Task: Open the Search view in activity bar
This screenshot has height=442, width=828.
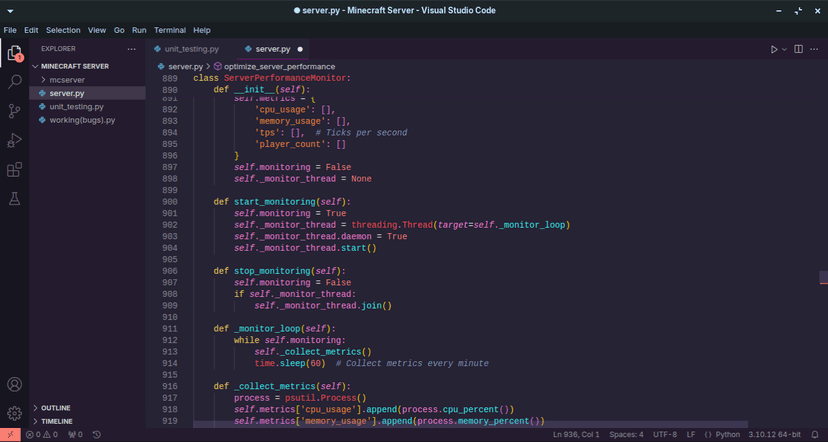Action: [x=14, y=82]
